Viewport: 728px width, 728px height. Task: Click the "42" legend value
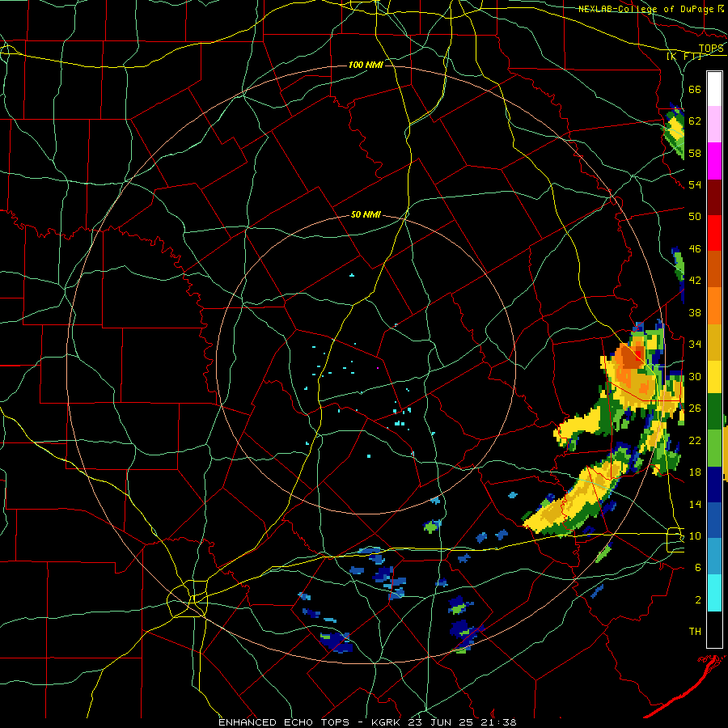coord(695,281)
